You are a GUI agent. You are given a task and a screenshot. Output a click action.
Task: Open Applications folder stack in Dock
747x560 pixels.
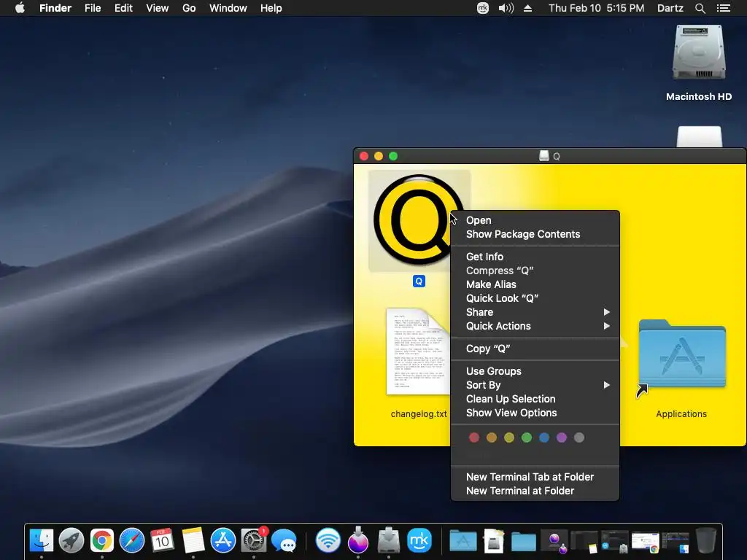click(x=463, y=542)
